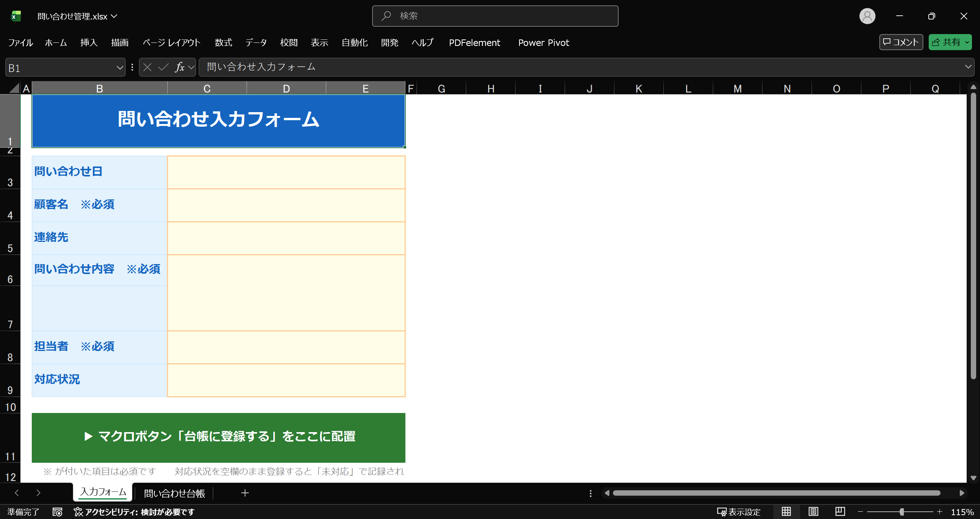Expand the formula bar chevron

coord(968,67)
